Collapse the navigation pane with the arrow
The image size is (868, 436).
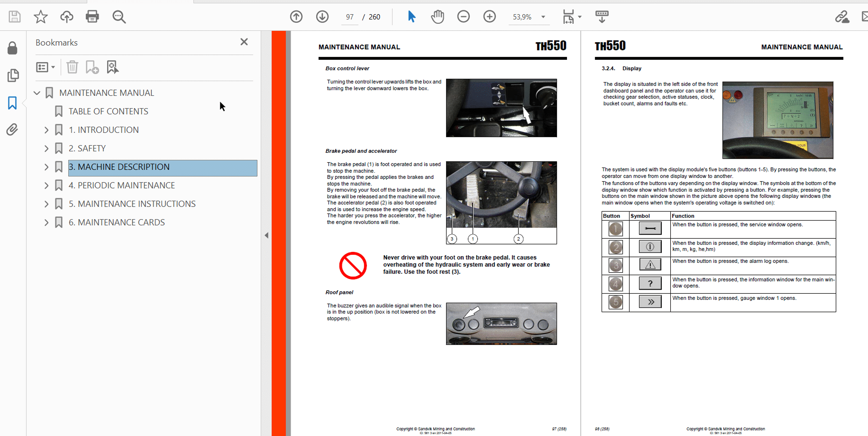pos(266,235)
